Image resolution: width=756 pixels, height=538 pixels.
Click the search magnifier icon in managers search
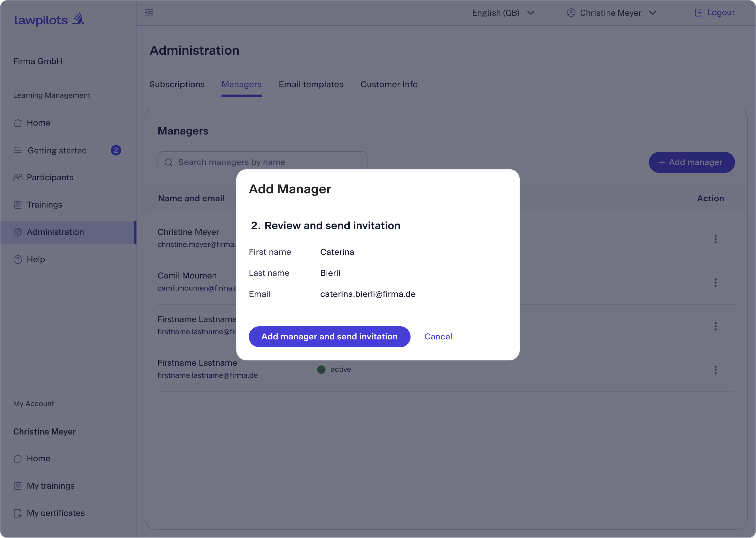point(169,162)
